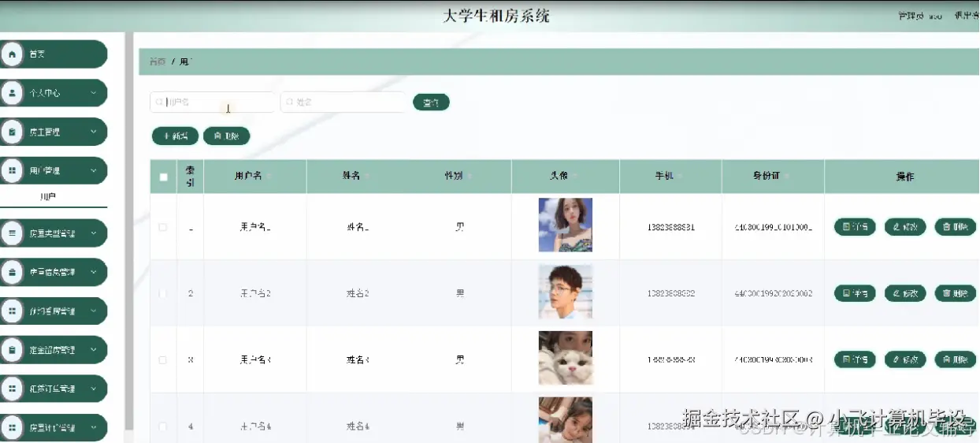
Task: Collapse the 用户管理 chevron
Action: pos(94,170)
